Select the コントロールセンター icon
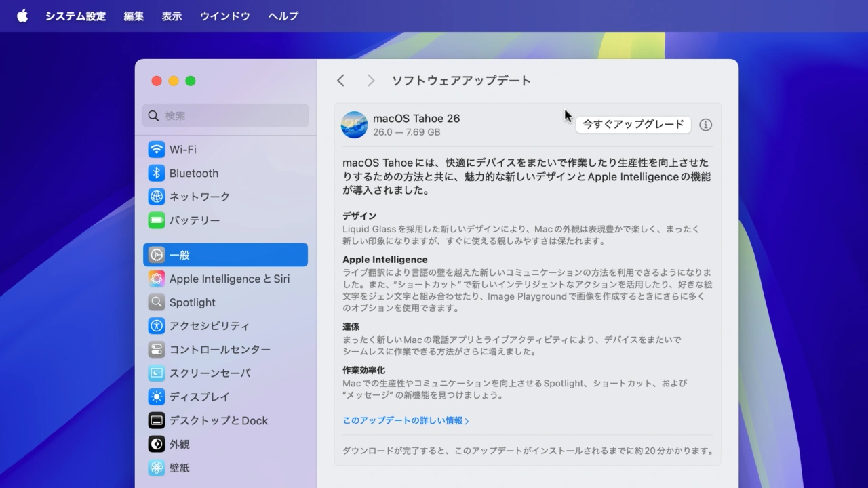 [157, 350]
